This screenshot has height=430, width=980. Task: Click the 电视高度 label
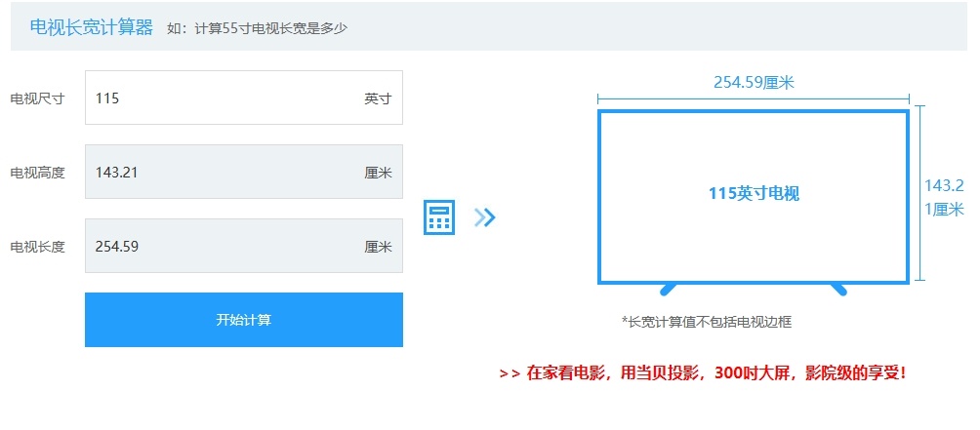tap(37, 173)
